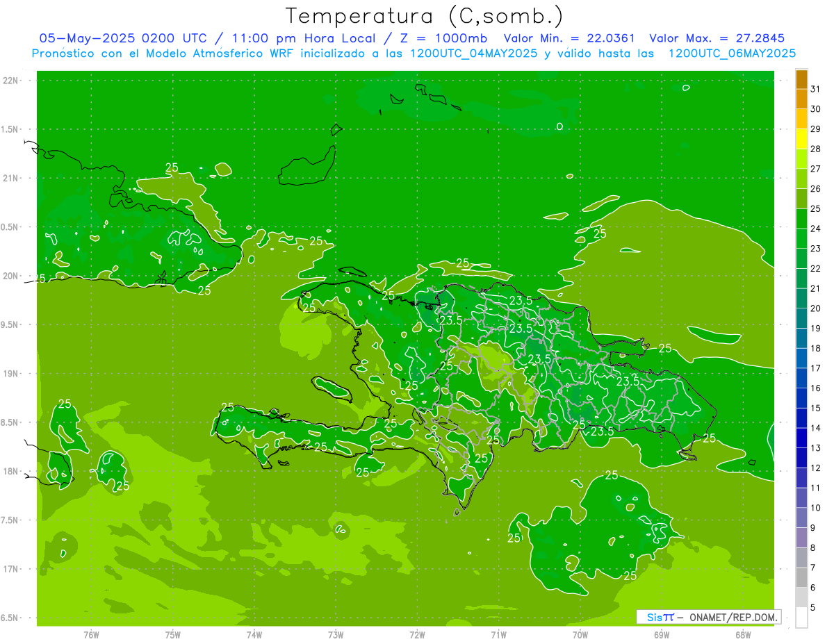Click the '17N' latitude label
The image size is (834, 644).
(10, 570)
